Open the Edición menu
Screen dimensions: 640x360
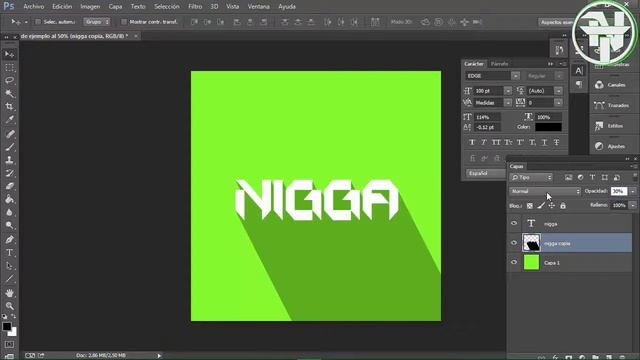click(x=62, y=7)
